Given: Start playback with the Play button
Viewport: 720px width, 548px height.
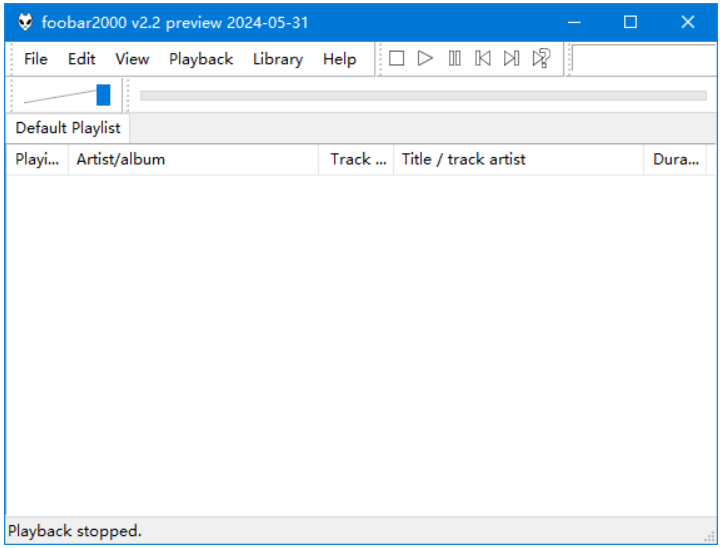Looking at the screenshot, I should (x=425, y=59).
